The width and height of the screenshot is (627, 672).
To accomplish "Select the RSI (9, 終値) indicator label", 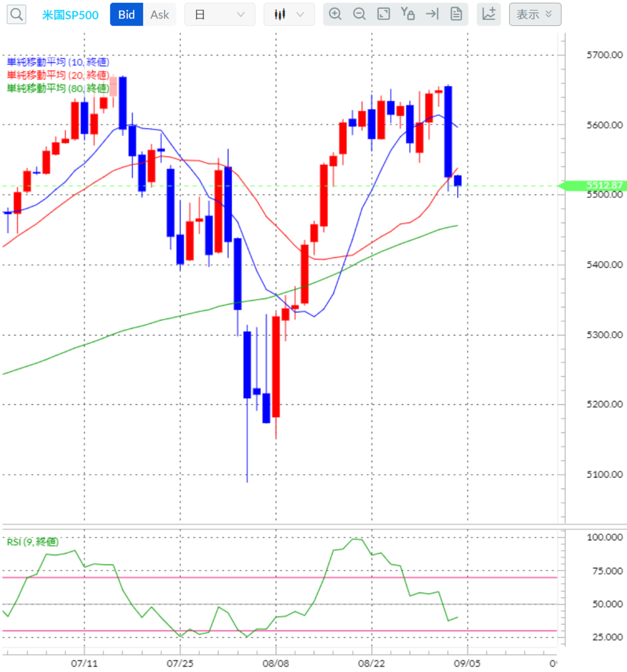I will click(x=32, y=542).
